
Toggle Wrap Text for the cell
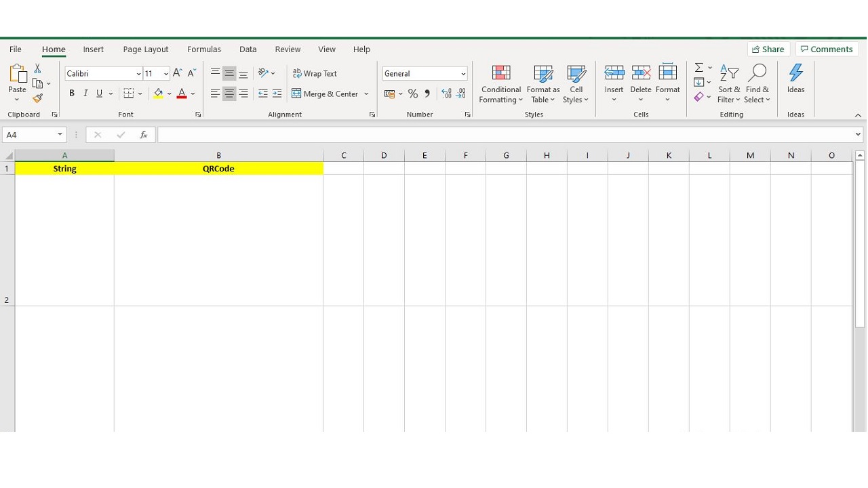tap(315, 73)
